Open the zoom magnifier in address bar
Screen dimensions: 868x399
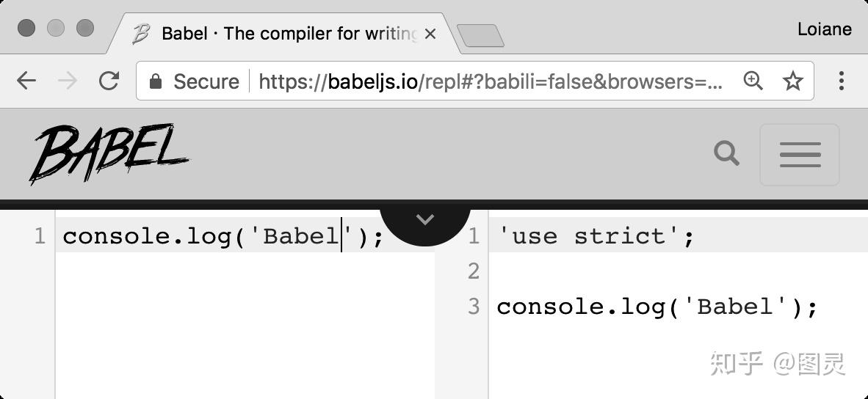coord(753,81)
